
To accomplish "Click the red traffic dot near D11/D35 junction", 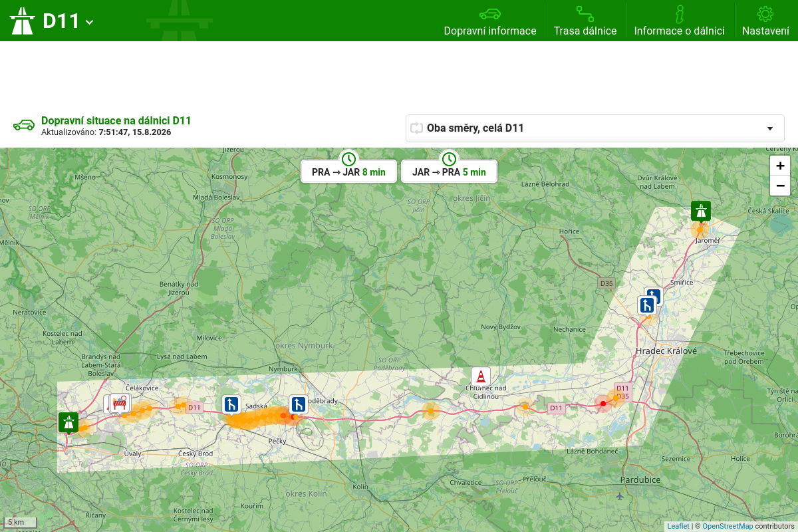I will pyautogui.click(x=603, y=404).
